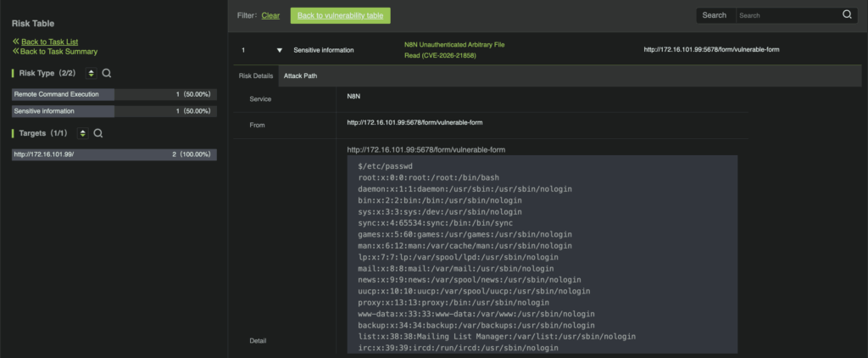The width and height of the screenshot is (868, 358).
Task: Click the sort arrows beside Risk Type
Action: pyautogui.click(x=92, y=74)
